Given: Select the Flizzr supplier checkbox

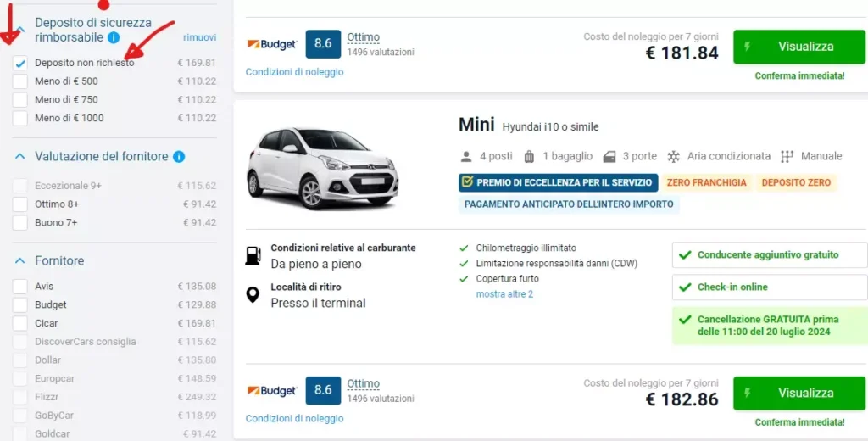Looking at the screenshot, I should 20,397.
